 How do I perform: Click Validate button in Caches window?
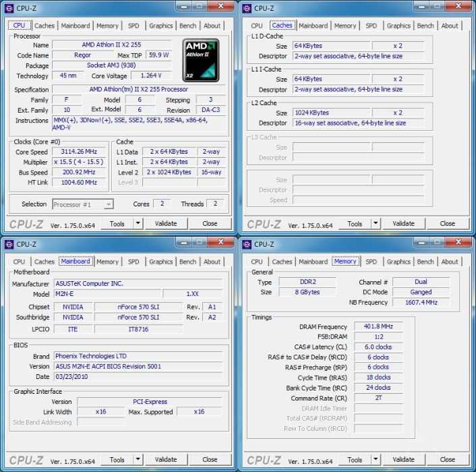(x=404, y=224)
